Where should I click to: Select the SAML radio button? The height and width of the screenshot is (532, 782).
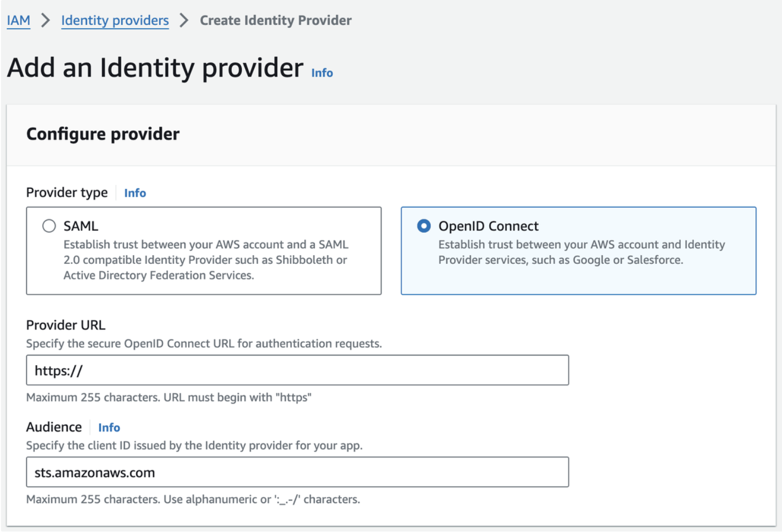[x=49, y=226]
